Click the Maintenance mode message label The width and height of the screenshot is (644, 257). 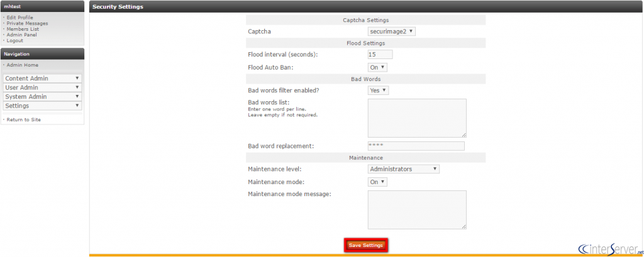(x=289, y=194)
